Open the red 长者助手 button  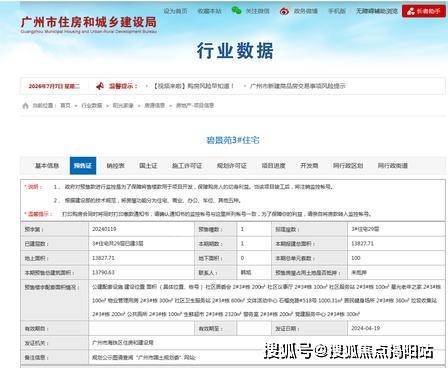coord(424,11)
